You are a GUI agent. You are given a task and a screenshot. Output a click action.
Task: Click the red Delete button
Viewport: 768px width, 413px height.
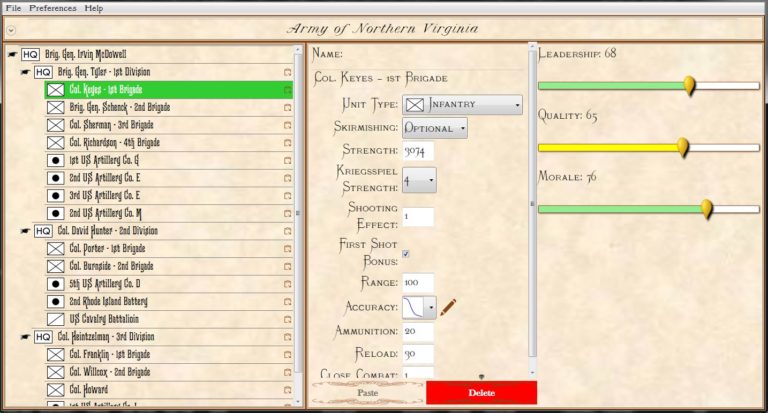(481, 393)
